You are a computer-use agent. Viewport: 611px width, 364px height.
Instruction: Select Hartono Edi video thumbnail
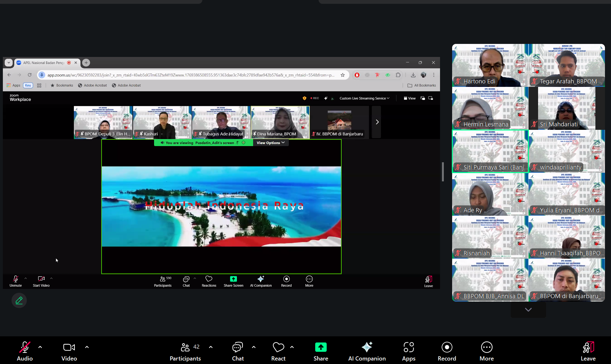pyautogui.click(x=490, y=65)
